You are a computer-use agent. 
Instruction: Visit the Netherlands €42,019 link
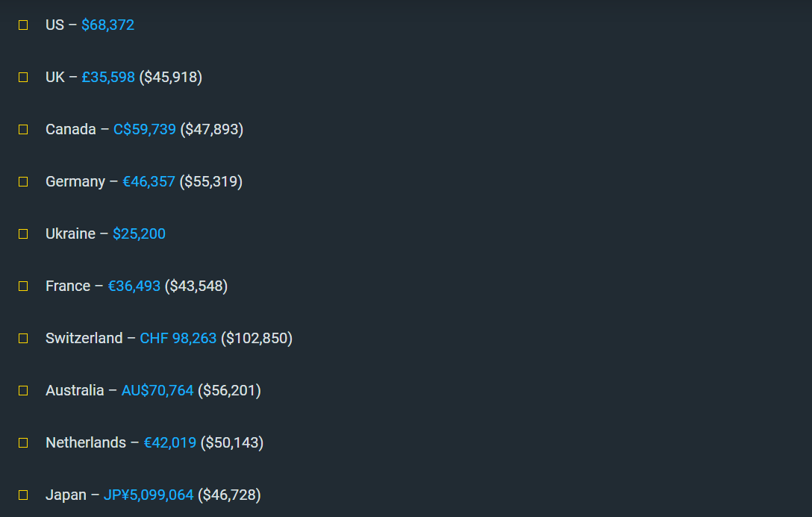click(170, 443)
